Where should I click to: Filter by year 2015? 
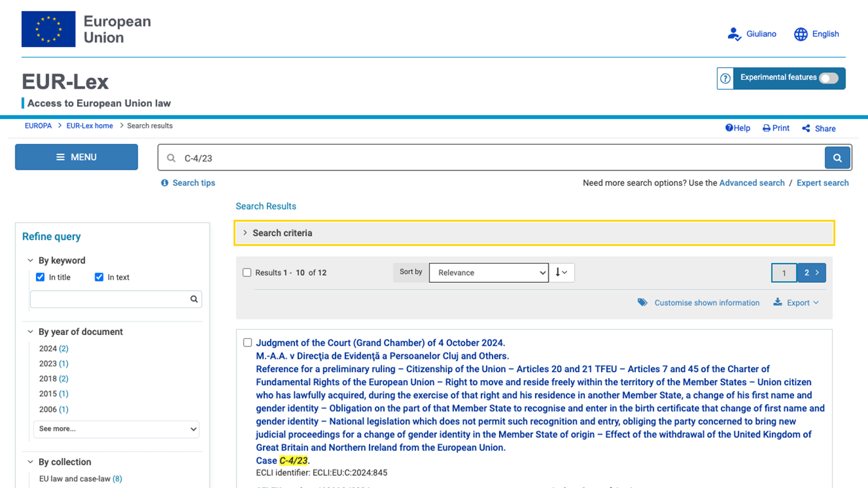53,393
